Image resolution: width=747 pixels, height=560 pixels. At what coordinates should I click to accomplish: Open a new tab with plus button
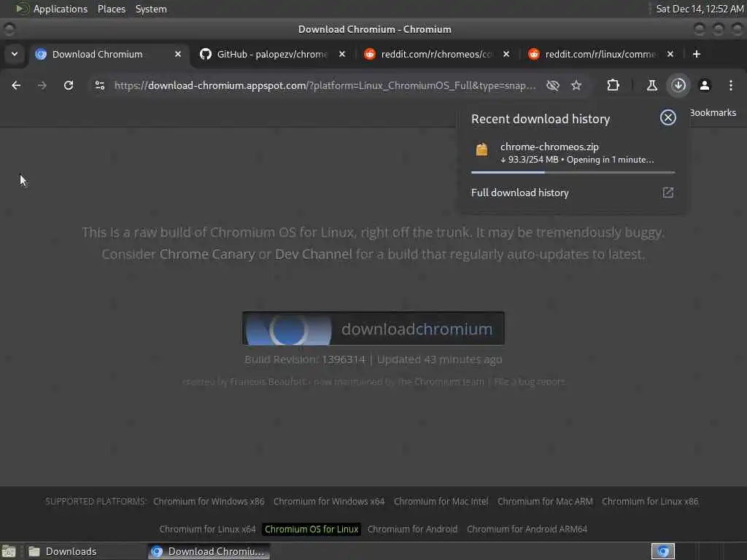click(697, 54)
